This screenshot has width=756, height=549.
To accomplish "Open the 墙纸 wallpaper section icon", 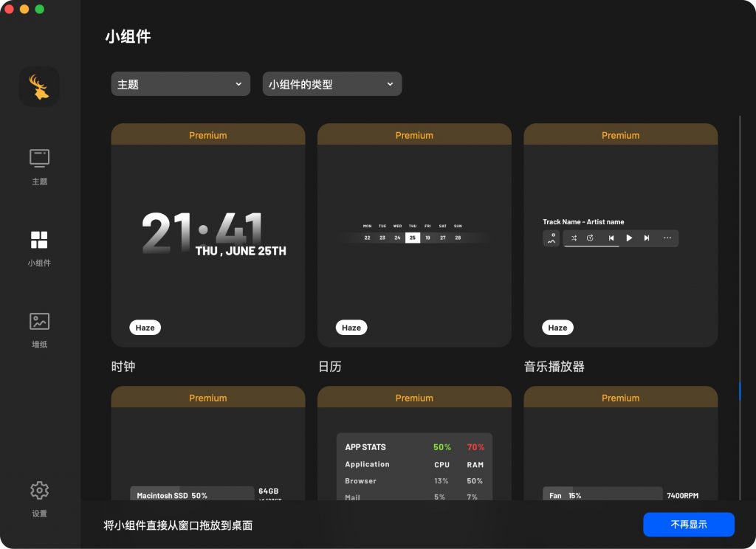I will (x=39, y=320).
